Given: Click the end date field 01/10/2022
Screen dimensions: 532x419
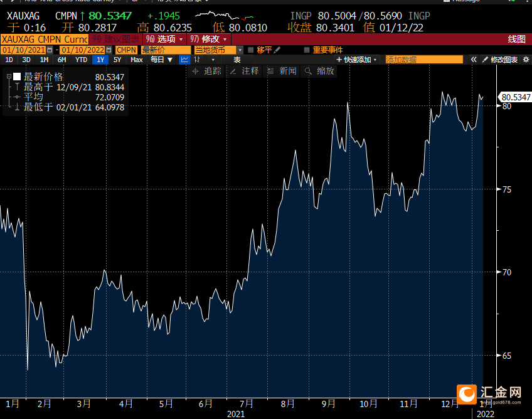Looking at the screenshot, I should click(83, 50).
